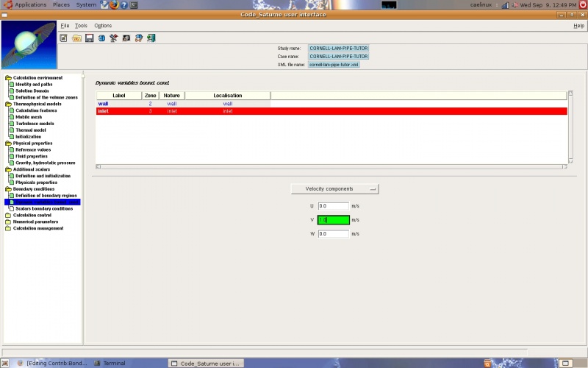Click the floppy disk save icon
The width and height of the screenshot is (588, 368).
tap(89, 38)
